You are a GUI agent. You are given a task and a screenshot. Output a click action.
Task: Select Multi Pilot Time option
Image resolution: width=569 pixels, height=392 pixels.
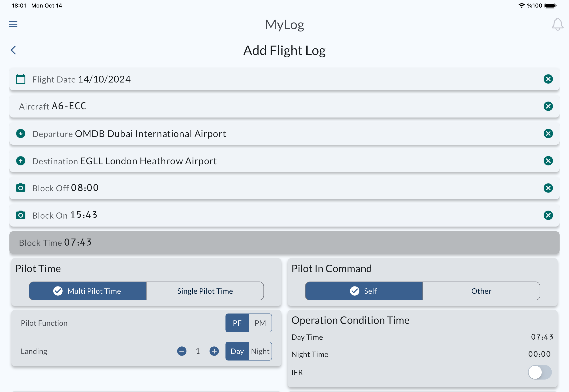point(88,291)
